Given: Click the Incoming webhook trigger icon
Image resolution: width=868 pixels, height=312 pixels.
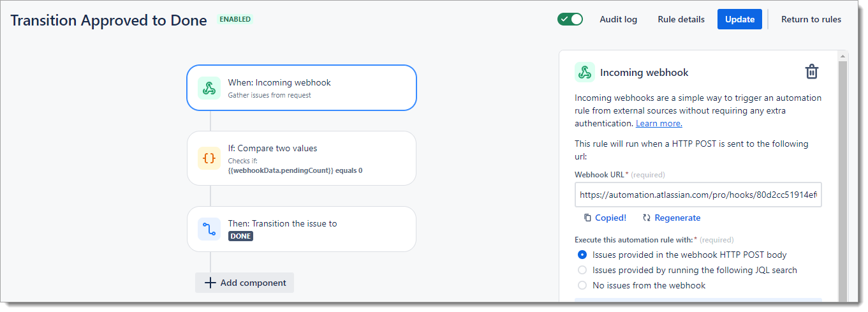Looking at the screenshot, I should (209, 88).
